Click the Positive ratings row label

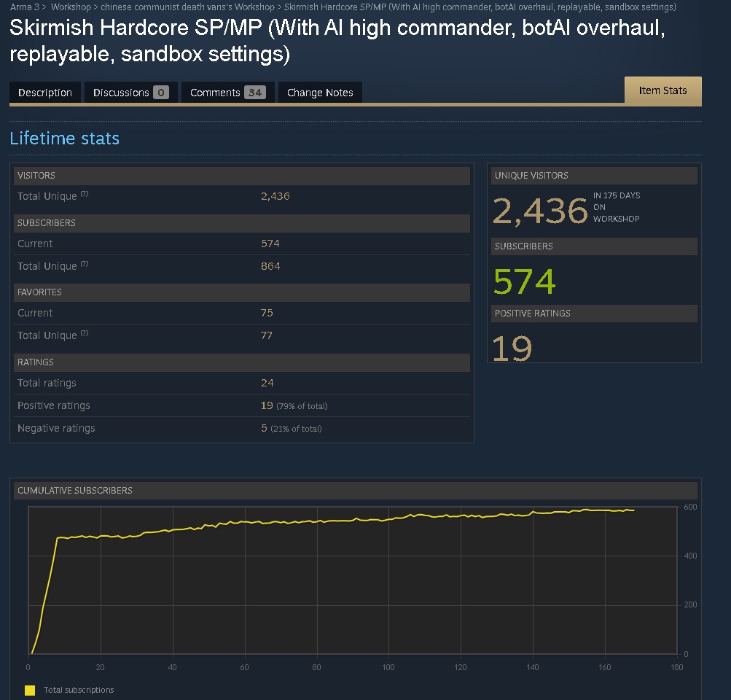click(x=54, y=405)
